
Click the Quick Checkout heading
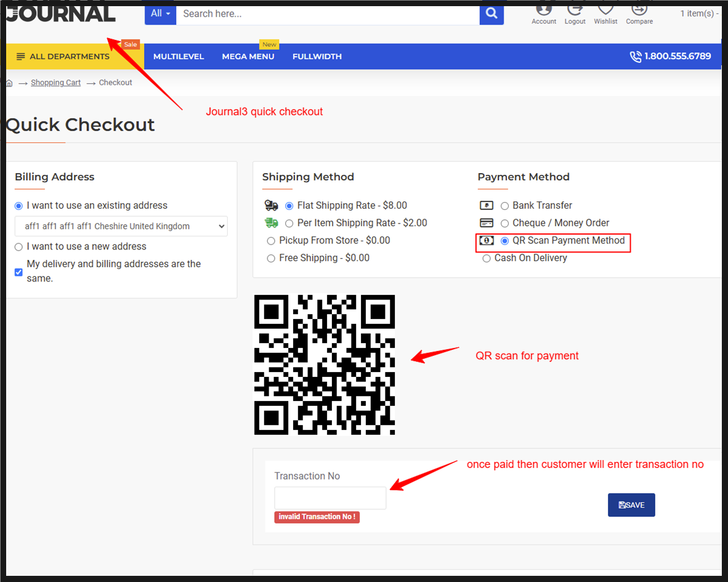pos(80,125)
